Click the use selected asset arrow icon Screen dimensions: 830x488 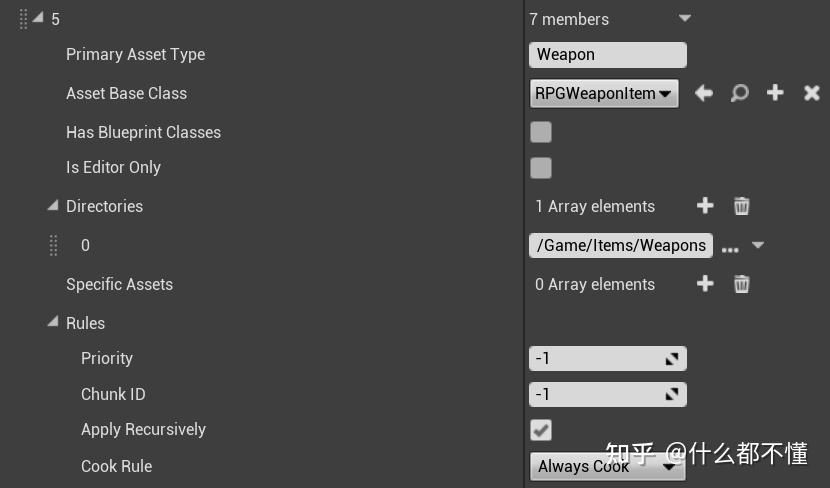point(704,93)
